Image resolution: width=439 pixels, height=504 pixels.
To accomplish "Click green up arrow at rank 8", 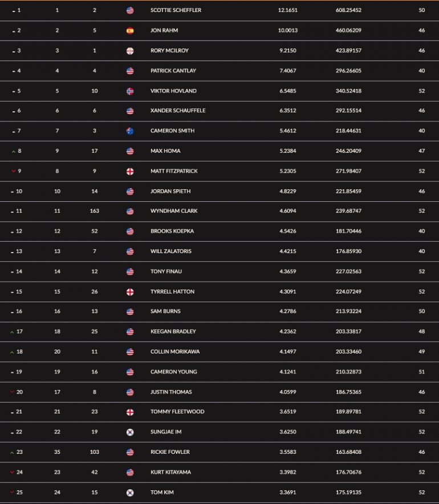I will coord(14,152).
